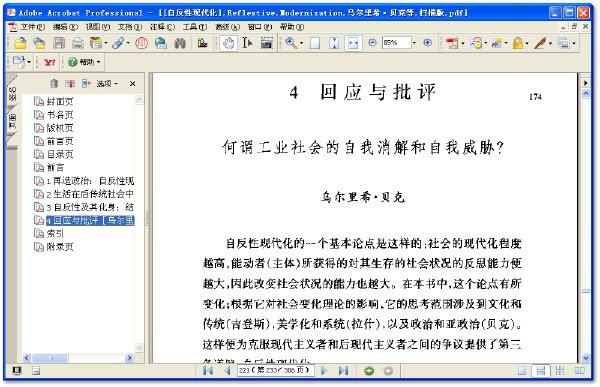Screen dimensions: 600x387
Task: Create a new bookmark with the panel icon
Action: tap(70, 83)
